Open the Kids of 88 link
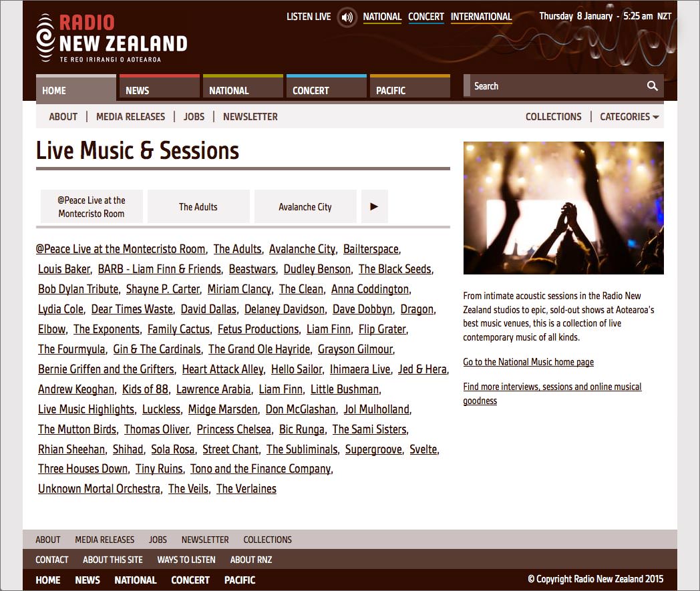 coord(145,389)
